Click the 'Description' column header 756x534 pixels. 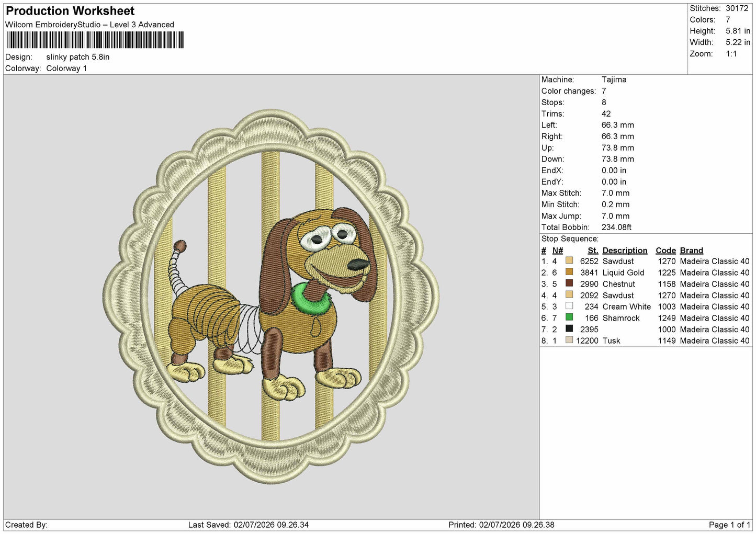(x=625, y=251)
